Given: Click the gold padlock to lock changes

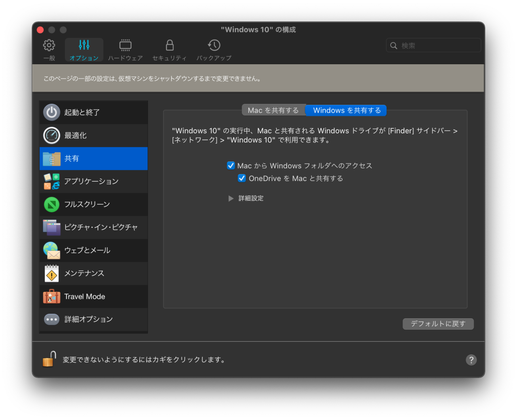Looking at the screenshot, I should [x=49, y=359].
